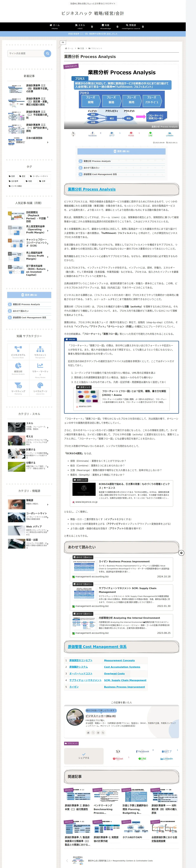Bookmark on Hatena from top share row

(x=112, y=134)
